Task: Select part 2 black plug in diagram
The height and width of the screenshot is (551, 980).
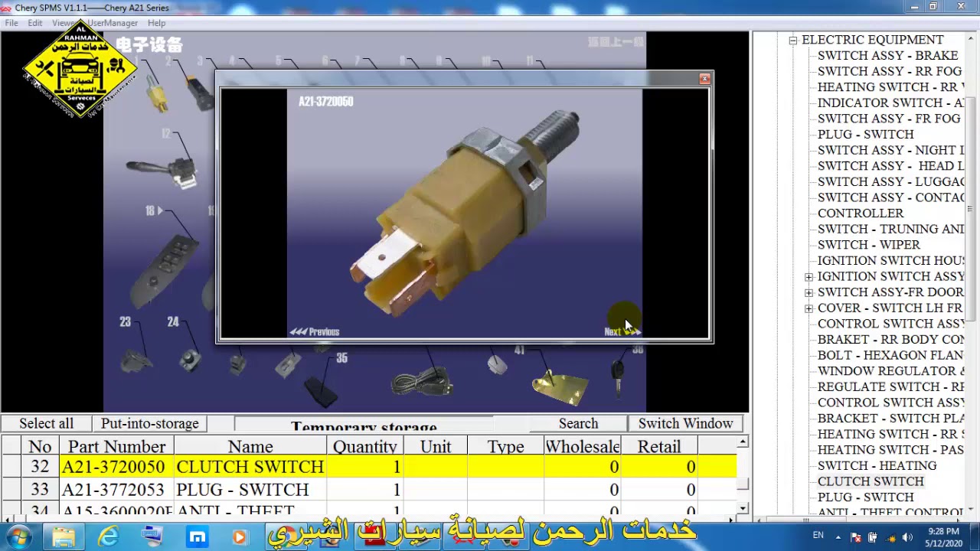Action: click(x=202, y=93)
